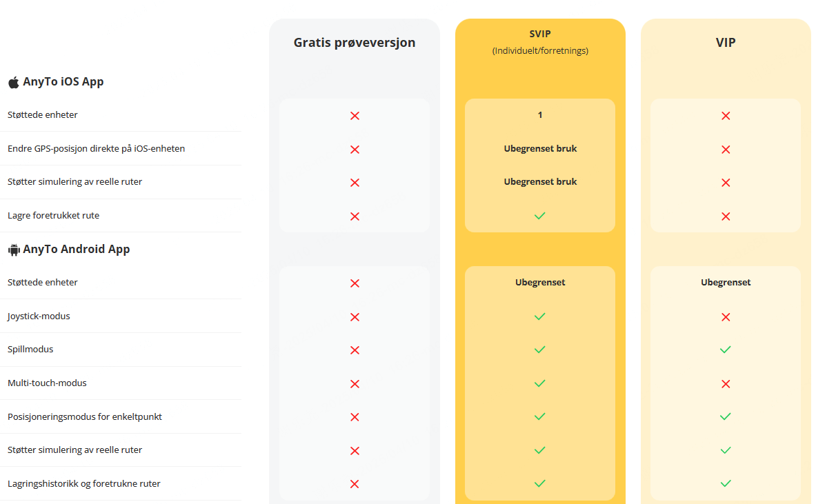The height and width of the screenshot is (504, 816).
Task: Click the green check for VIP Spillmodus
Action: pyautogui.click(x=726, y=350)
